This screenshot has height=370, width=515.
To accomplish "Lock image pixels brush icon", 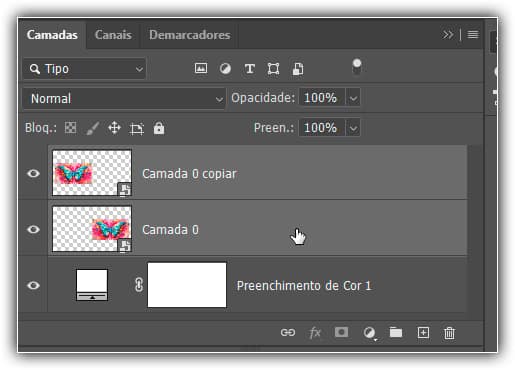I will click(x=92, y=128).
